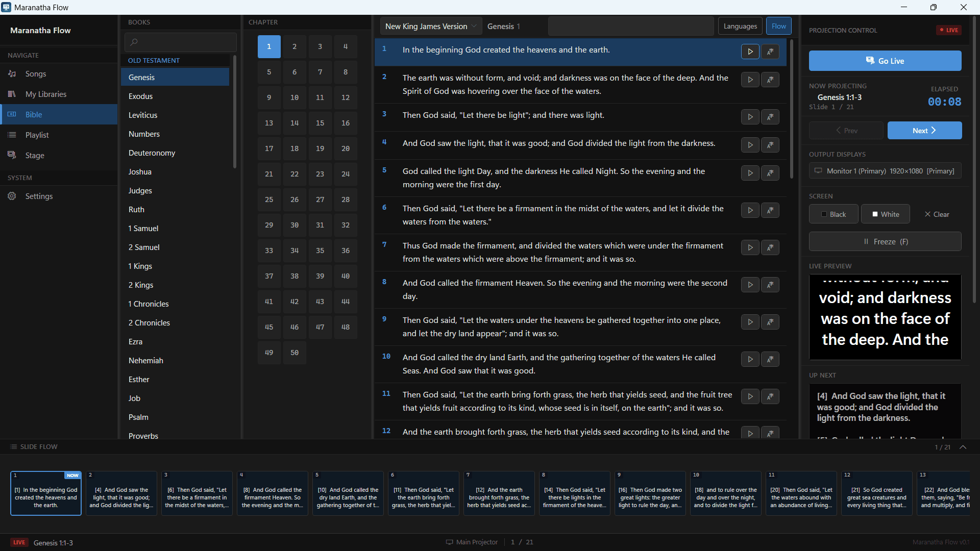Click the projection panel scrollbar
Viewport: 980px width, 551px height.
tap(974, 159)
